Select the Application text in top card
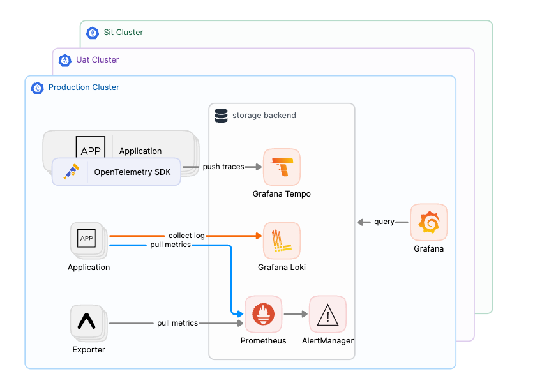The height and width of the screenshot is (392, 542). pyautogui.click(x=140, y=151)
